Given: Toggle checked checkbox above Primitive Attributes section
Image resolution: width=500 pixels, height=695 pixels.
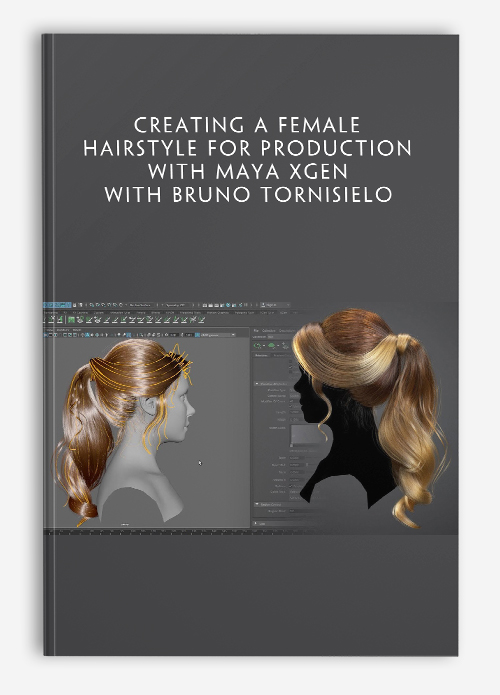Looking at the screenshot, I should 290,367.
